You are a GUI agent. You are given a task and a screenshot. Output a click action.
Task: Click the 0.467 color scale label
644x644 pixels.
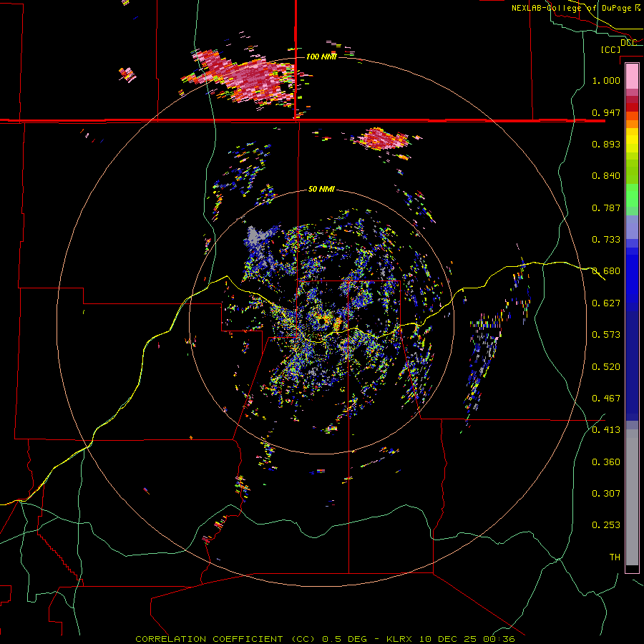606,399
